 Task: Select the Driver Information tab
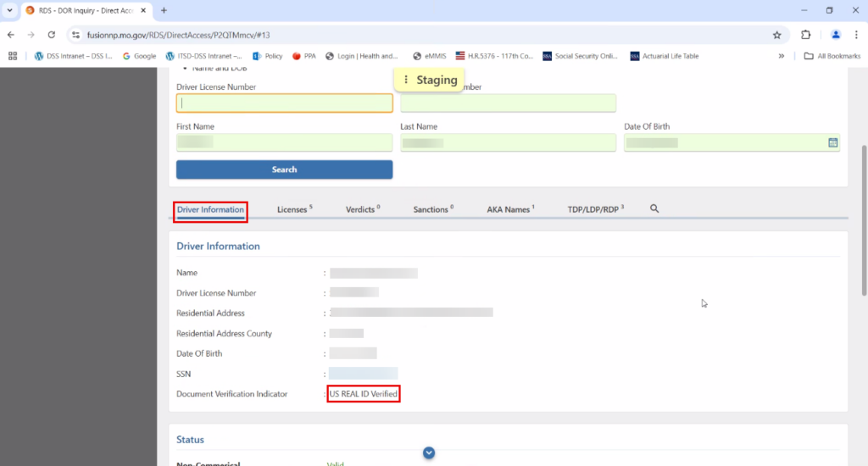pyautogui.click(x=210, y=210)
